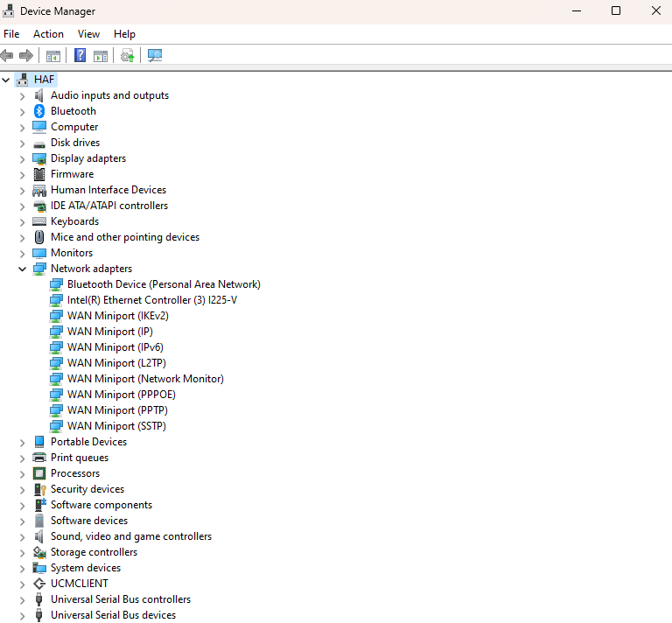672x623 pixels.
Task: Select the Firmware label
Action: 73,174
